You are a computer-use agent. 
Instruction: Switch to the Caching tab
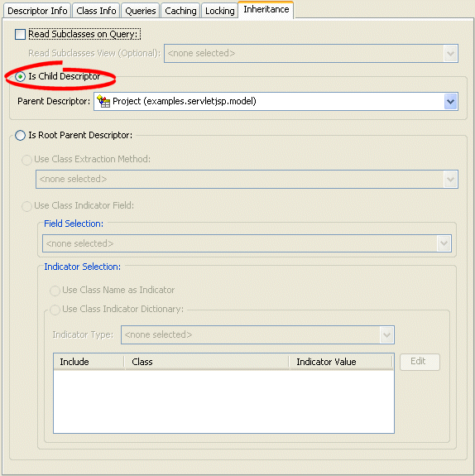coord(180,11)
